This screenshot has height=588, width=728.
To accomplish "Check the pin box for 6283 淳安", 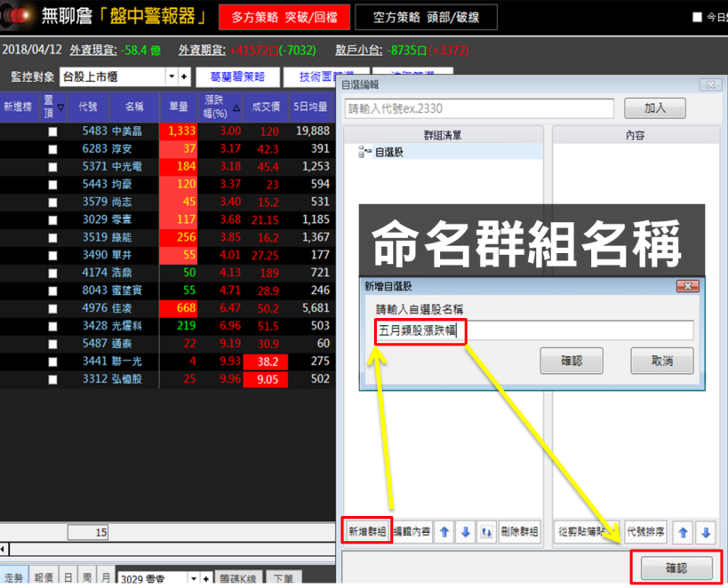I will (x=53, y=149).
